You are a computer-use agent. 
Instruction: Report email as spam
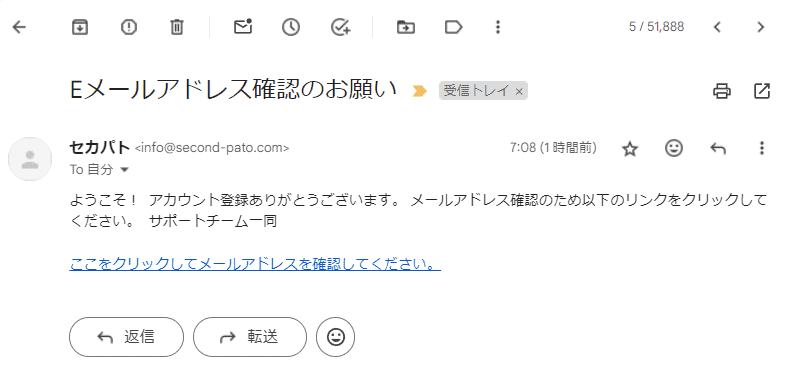(x=129, y=27)
